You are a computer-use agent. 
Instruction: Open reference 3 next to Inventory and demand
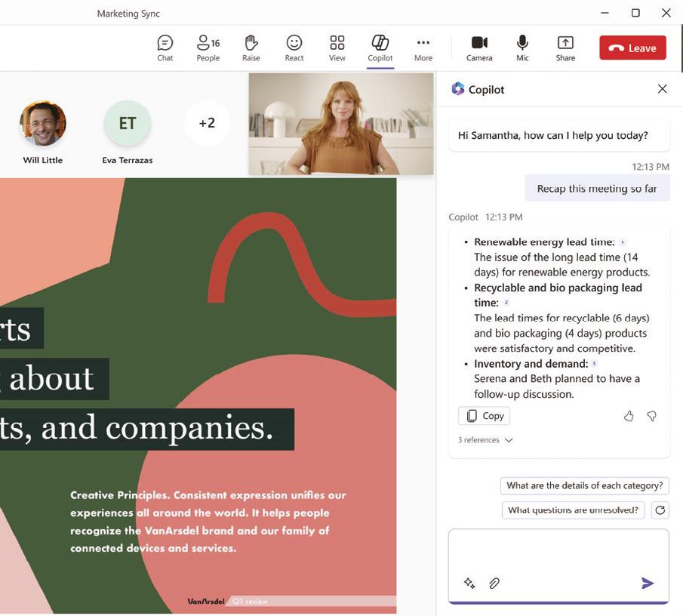(x=594, y=363)
